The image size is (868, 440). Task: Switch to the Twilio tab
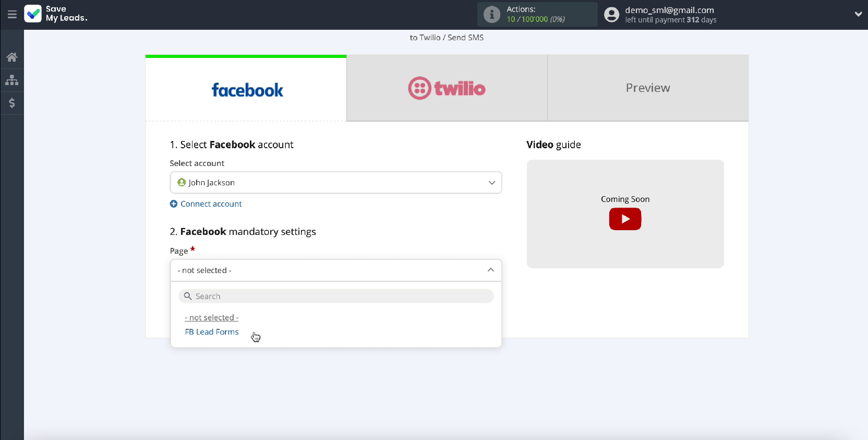click(x=447, y=88)
